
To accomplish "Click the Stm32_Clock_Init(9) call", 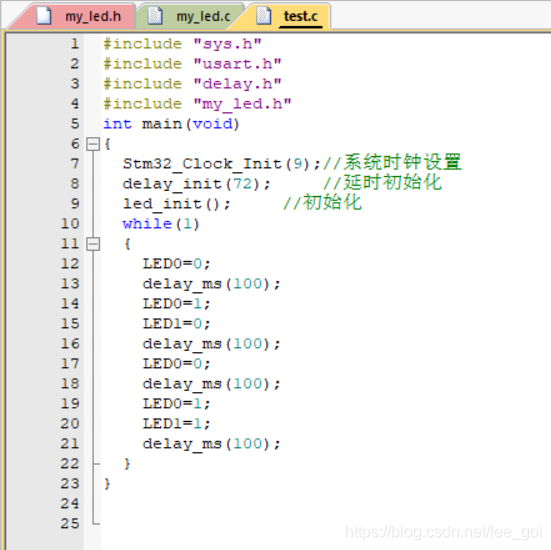I will pos(221,164).
